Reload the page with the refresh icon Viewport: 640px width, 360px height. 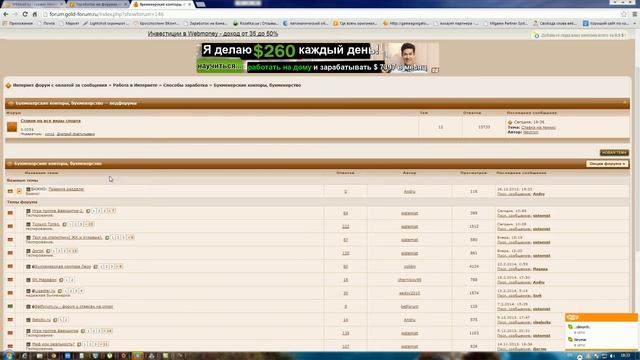click(x=25, y=14)
